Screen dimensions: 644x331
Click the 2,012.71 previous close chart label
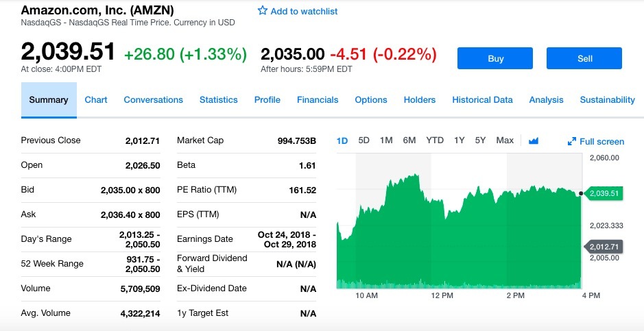tap(603, 247)
